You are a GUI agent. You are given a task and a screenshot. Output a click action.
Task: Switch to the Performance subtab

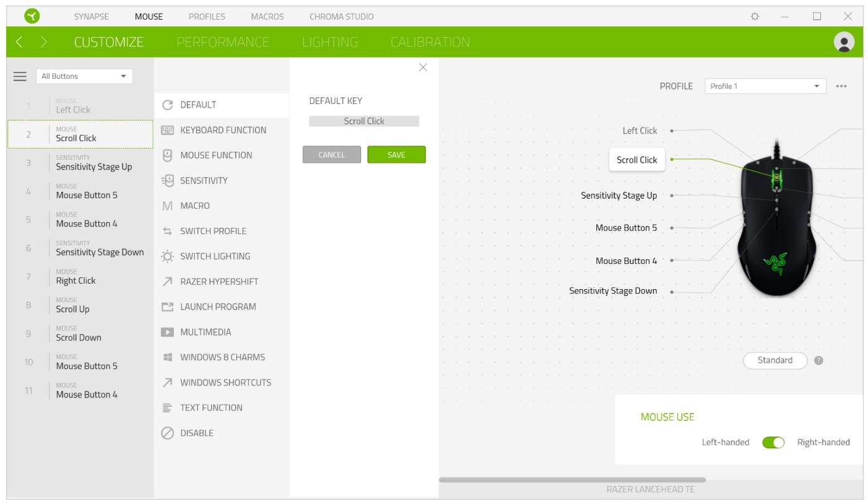click(x=223, y=43)
